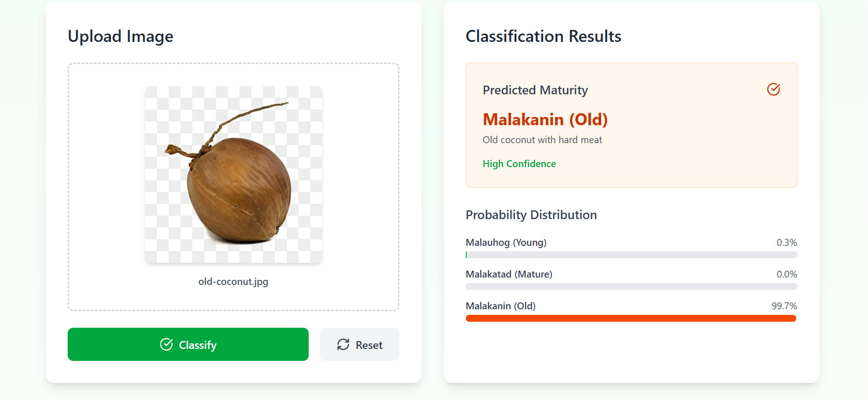The image size is (868, 400).
Task: Click the Predicted Maturity results card
Action: 631,125
